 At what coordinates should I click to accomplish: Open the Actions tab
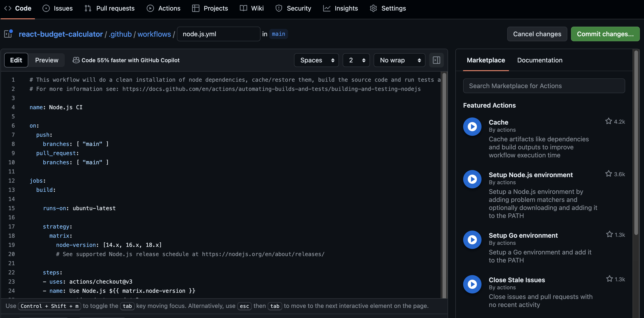coord(163,8)
